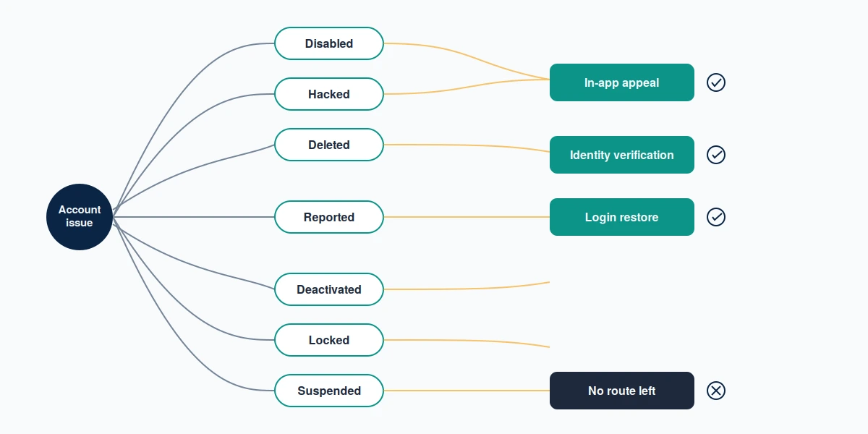Click the checkmark icon beside Identity verification
This screenshot has width=868, height=434.
(716, 155)
